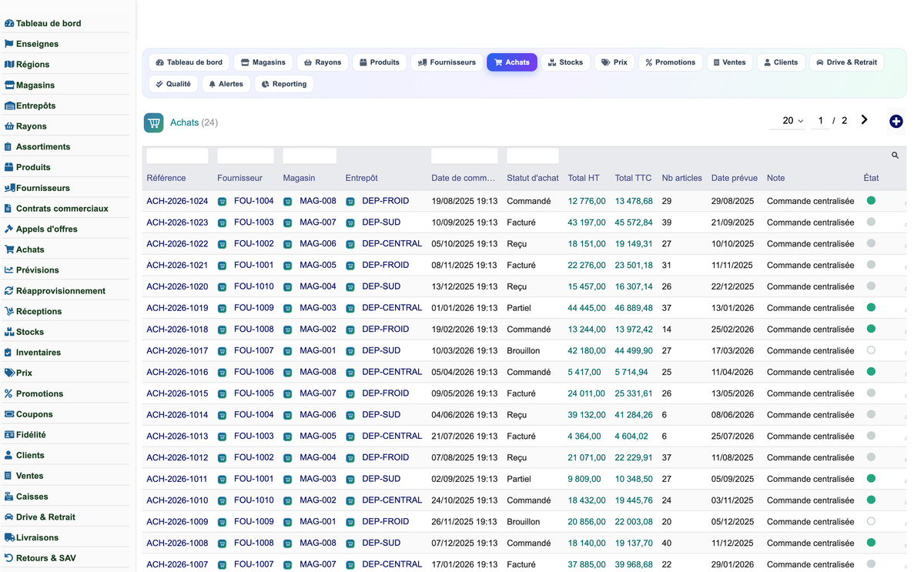This screenshot has height=572, width=924.
Task: Sort by the Nb articles column header
Action: (x=681, y=178)
